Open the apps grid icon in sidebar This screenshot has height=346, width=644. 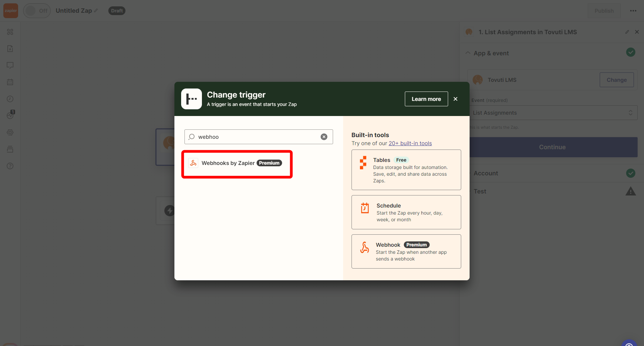click(x=10, y=32)
